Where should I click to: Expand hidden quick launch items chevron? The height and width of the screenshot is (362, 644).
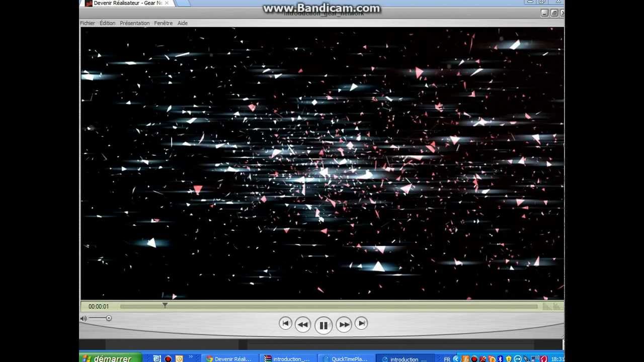[191, 357]
